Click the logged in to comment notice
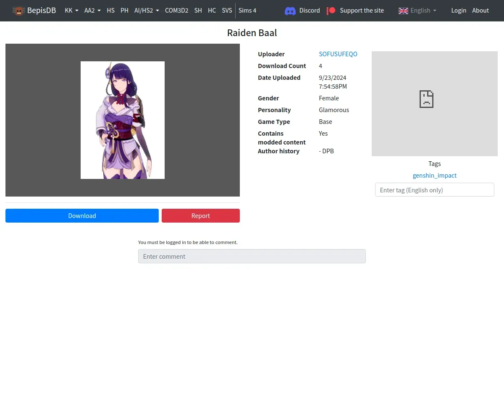 (x=188, y=242)
